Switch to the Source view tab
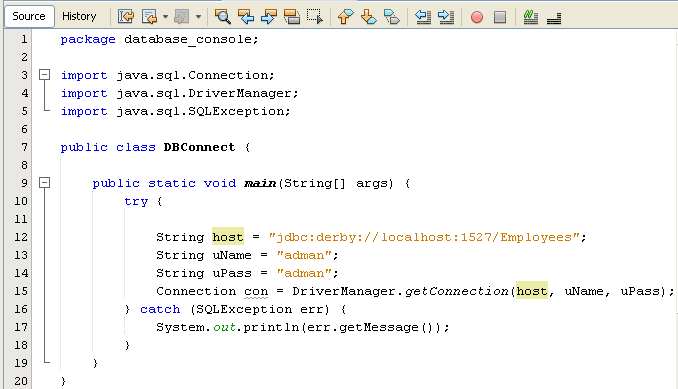The height and width of the screenshot is (389, 678). [29, 16]
